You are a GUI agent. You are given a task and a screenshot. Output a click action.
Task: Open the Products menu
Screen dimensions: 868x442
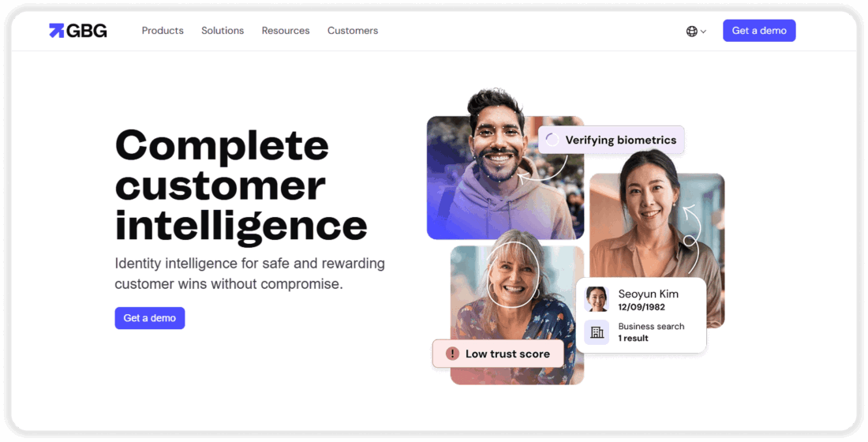click(x=163, y=31)
